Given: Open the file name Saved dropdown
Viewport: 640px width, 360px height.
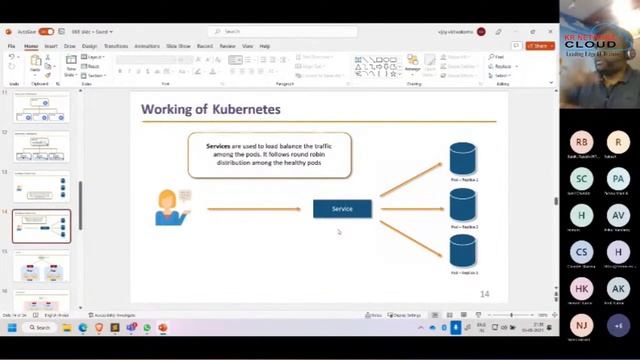Looking at the screenshot, I should [x=92, y=32].
